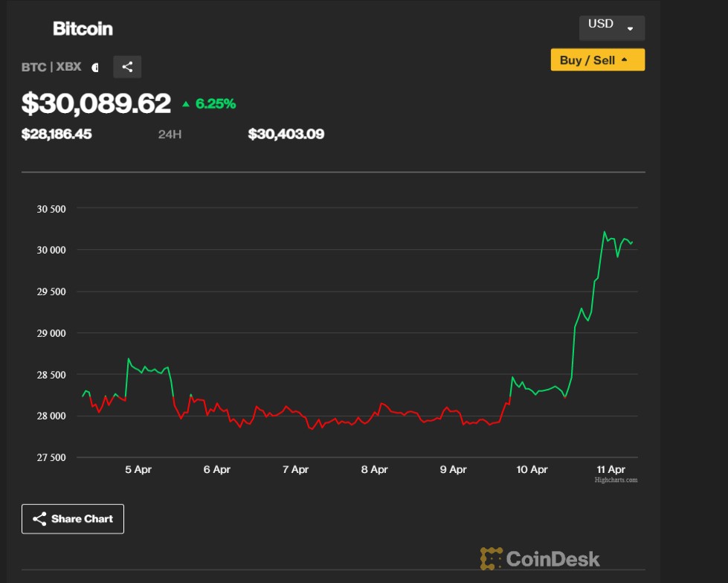Click the share icon beside BTC | XBX
The height and width of the screenshot is (583, 728).
[x=127, y=67]
